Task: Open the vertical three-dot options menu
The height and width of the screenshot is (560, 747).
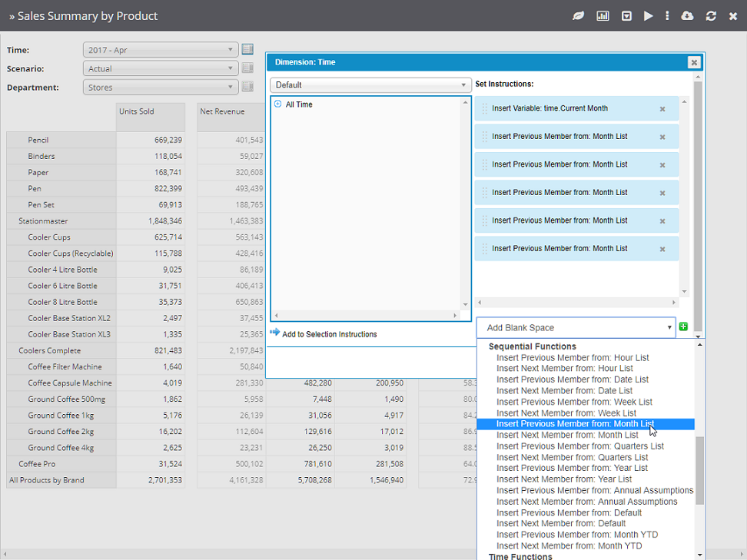Action: point(667,16)
